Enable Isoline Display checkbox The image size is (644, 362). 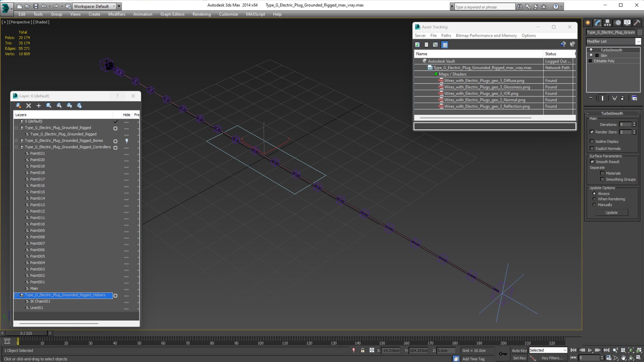tap(592, 141)
